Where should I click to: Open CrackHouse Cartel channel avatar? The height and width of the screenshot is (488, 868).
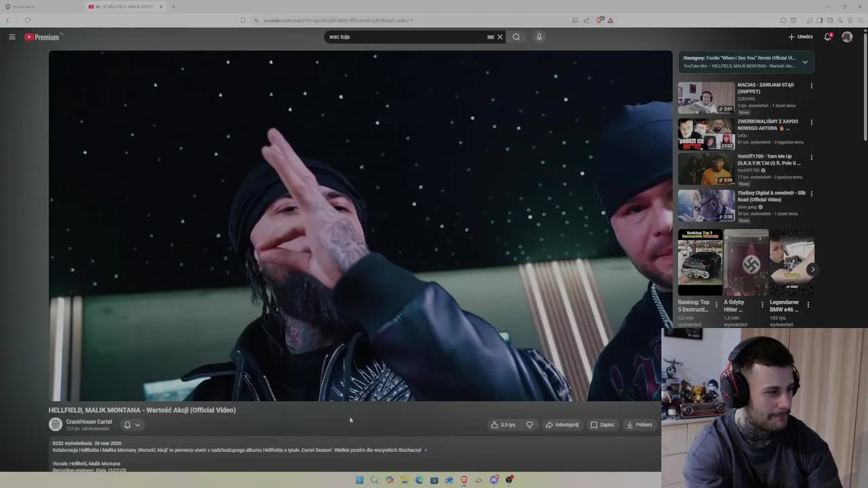56,424
